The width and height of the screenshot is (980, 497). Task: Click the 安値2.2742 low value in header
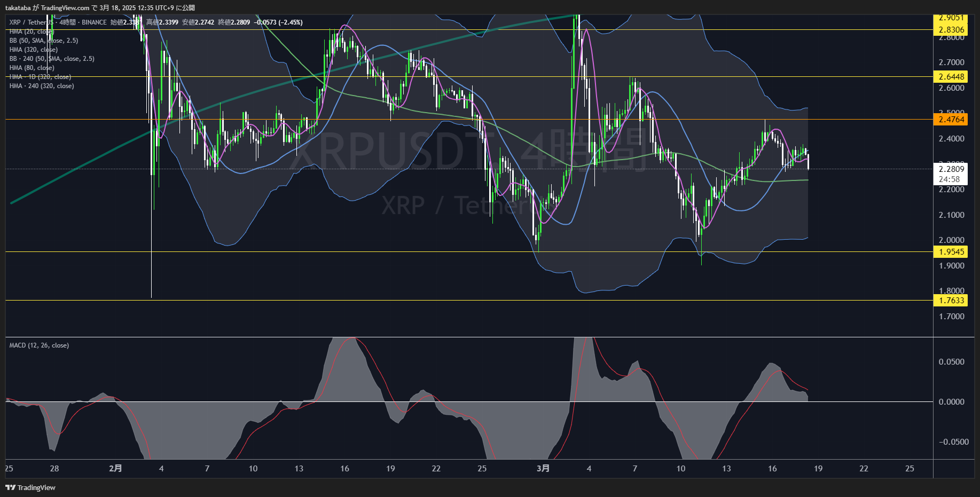198,22
